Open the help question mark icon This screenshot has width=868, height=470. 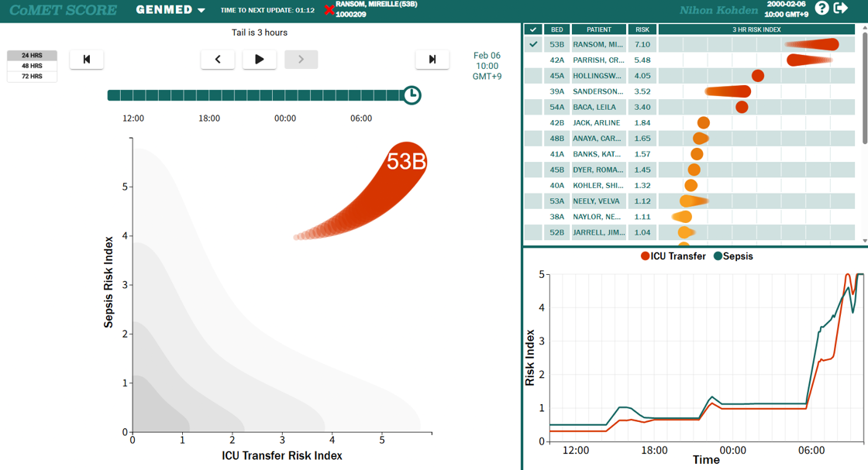tap(822, 9)
